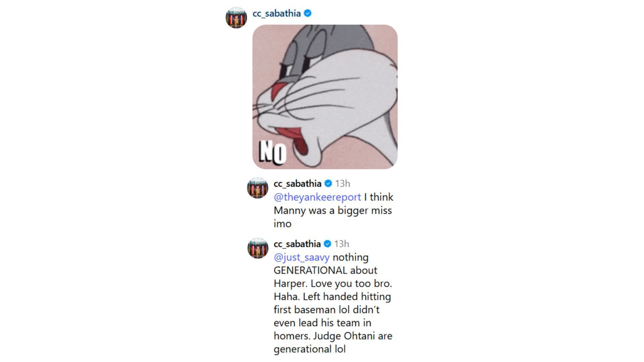
Task: Click the 'Manny was a bigger miss' text
Action: [x=333, y=210]
